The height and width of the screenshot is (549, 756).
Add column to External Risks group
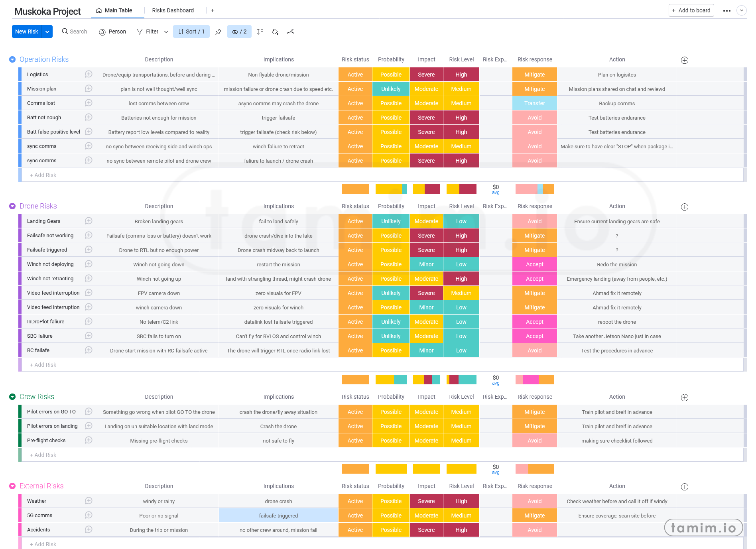pyautogui.click(x=685, y=487)
